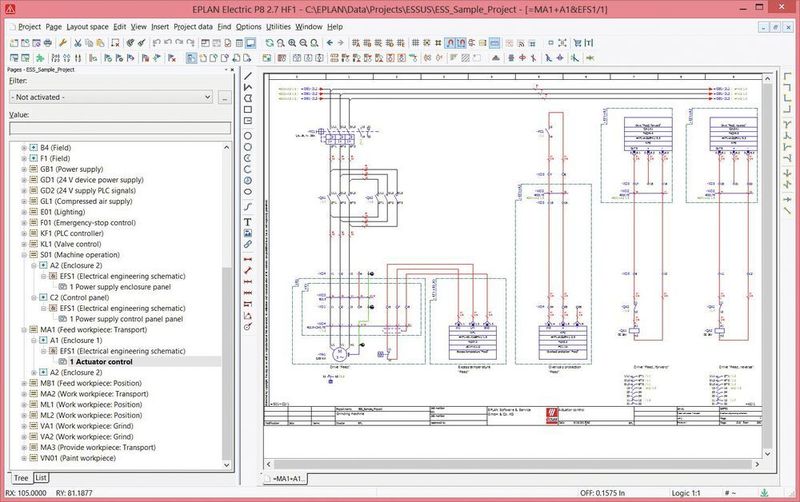Image resolution: width=800 pixels, height=502 pixels.
Task: Select 'VA1 (Work workpiece: Grind)' row
Action: click(x=87, y=426)
